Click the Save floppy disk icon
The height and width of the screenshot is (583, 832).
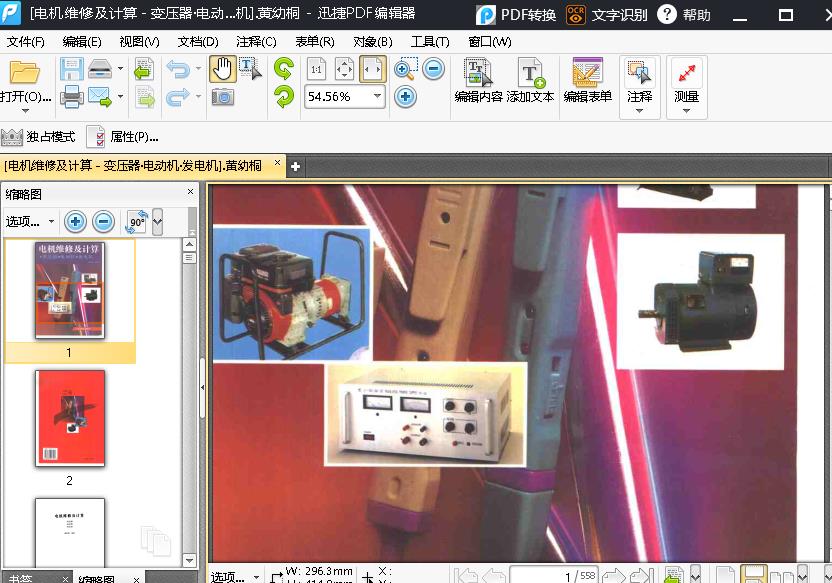71,69
